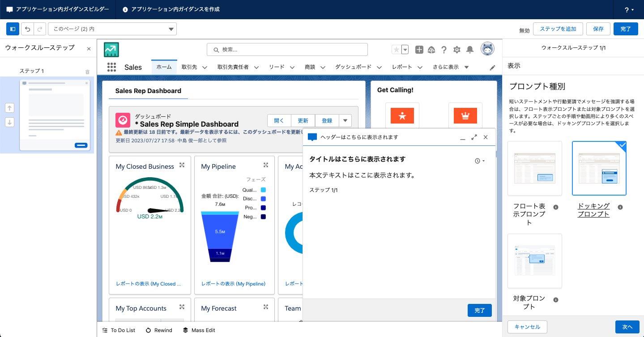Switch to the ホーム tab
This screenshot has width=644, height=337.
click(x=164, y=67)
